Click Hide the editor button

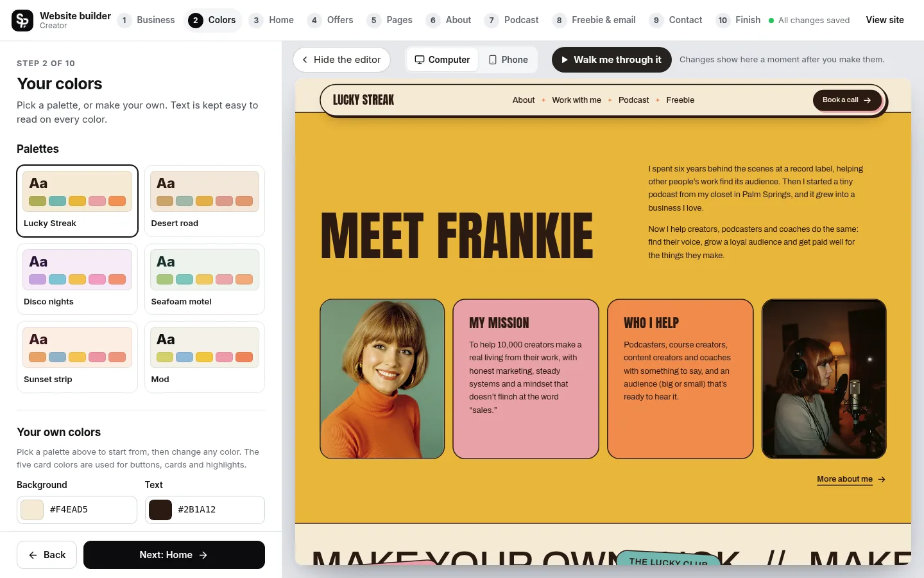(341, 60)
